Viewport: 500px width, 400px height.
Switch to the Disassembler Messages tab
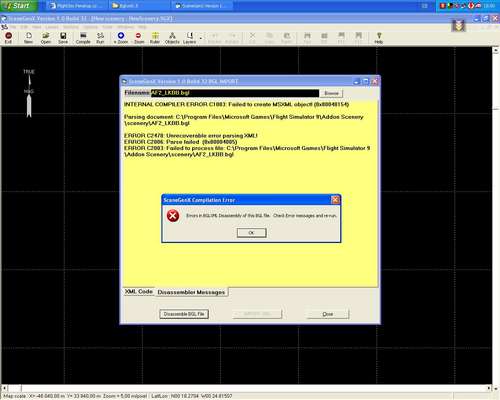pyautogui.click(x=191, y=292)
